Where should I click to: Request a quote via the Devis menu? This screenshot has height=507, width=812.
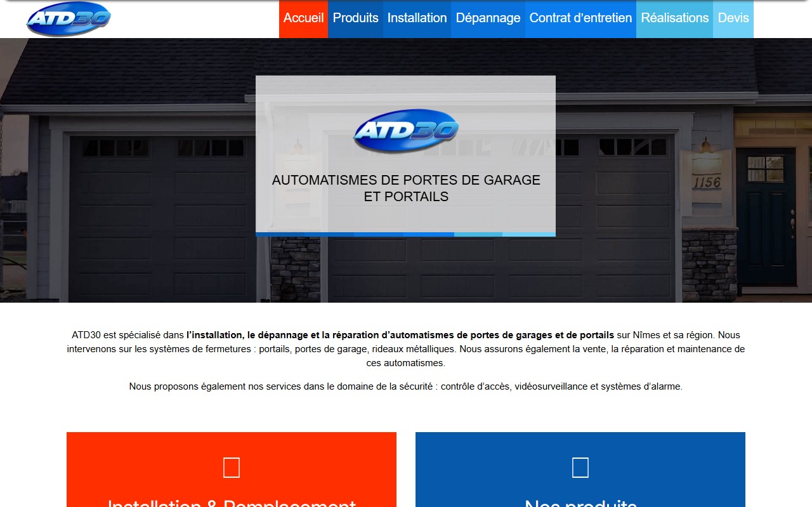733,19
